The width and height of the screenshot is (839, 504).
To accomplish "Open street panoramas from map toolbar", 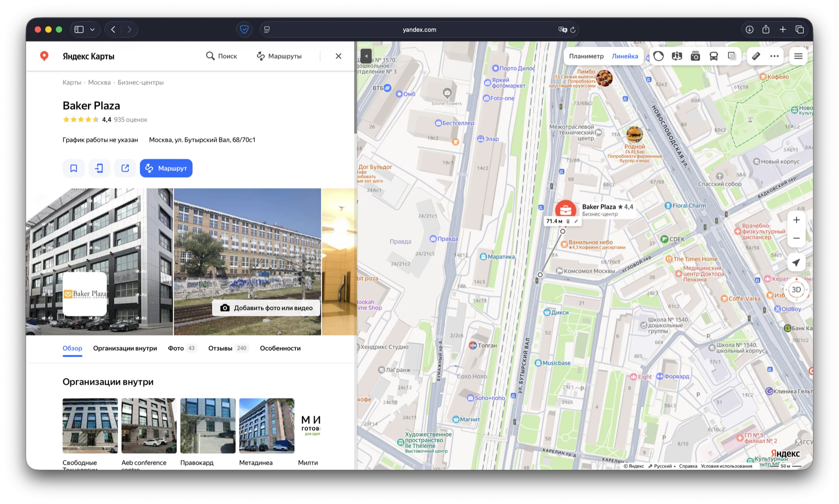I will 677,56.
